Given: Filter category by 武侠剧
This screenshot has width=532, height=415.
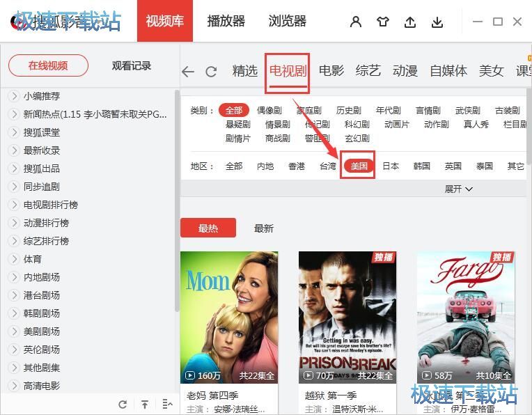Looking at the screenshot, I should click(x=468, y=110).
